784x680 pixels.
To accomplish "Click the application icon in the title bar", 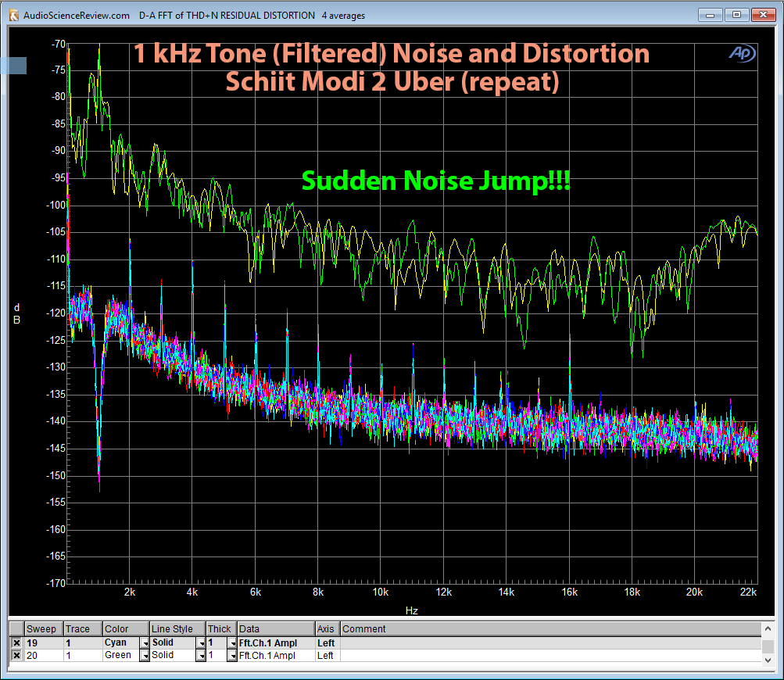I will pyautogui.click(x=15, y=16).
